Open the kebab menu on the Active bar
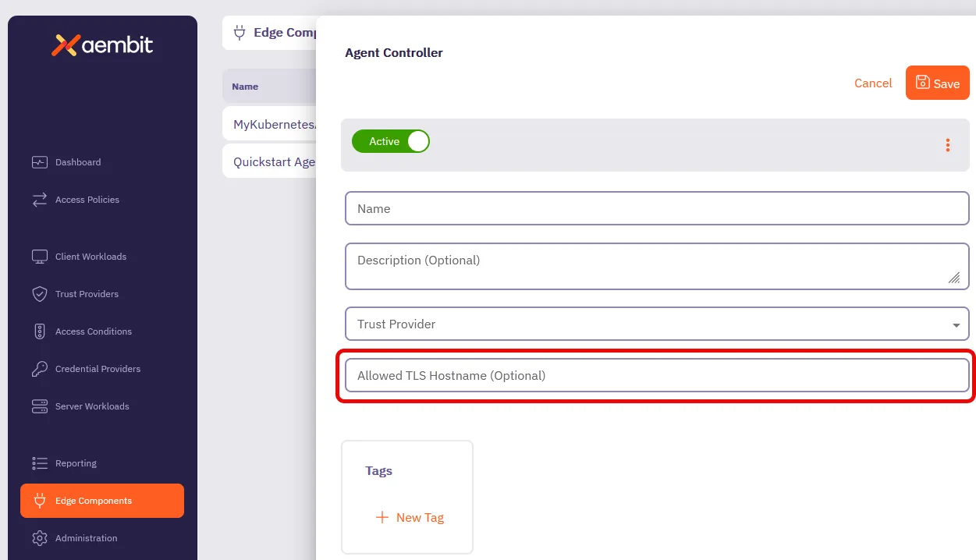Image resolution: width=976 pixels, height=560 pixels. click(947, 145)
